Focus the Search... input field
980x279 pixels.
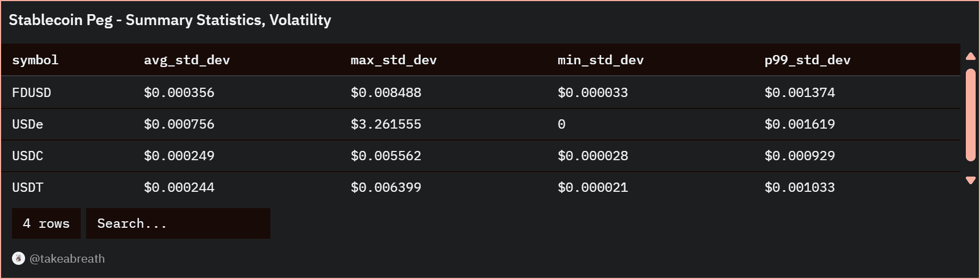[178, 223]
